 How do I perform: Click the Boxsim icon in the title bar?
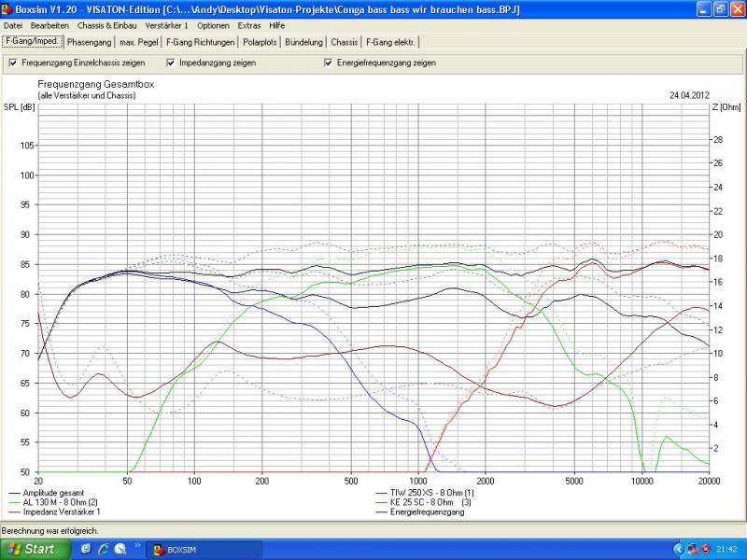[x=8, y=8]
